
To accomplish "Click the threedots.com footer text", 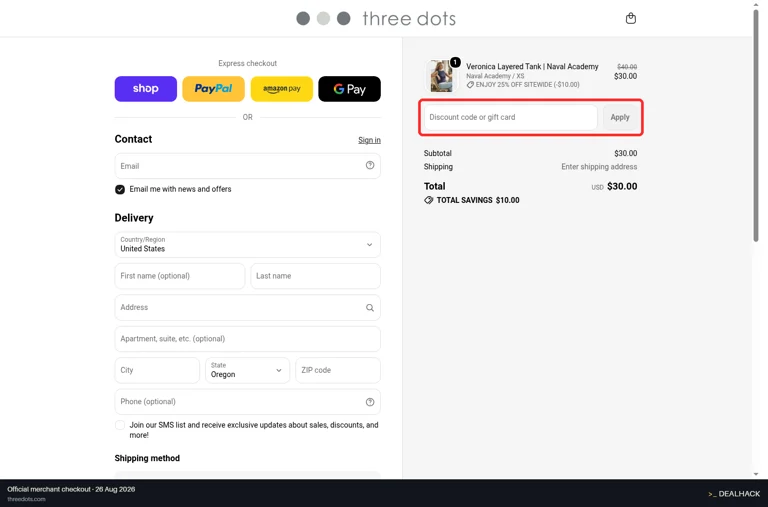I will 26,499.
